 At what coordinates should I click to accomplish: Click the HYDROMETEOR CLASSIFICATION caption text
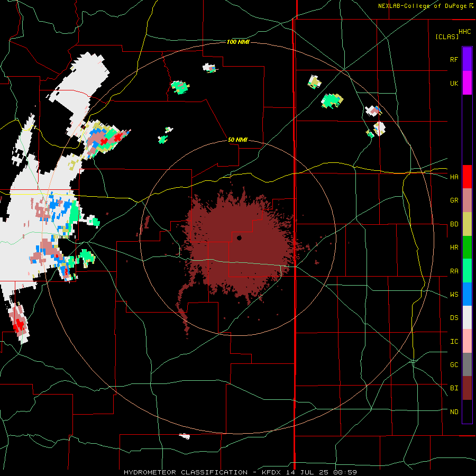pyautogui.click(x=186, y=472)
